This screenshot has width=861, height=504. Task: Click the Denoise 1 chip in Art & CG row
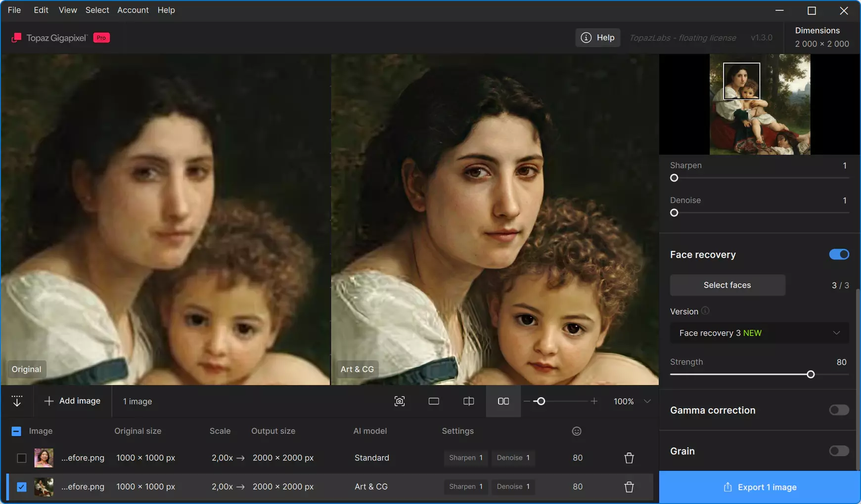click(513, 487)
